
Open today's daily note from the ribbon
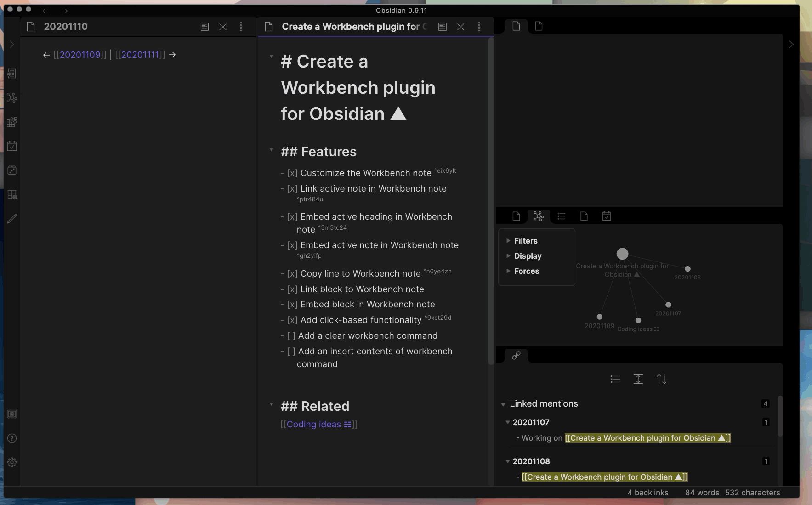point(12,146)
